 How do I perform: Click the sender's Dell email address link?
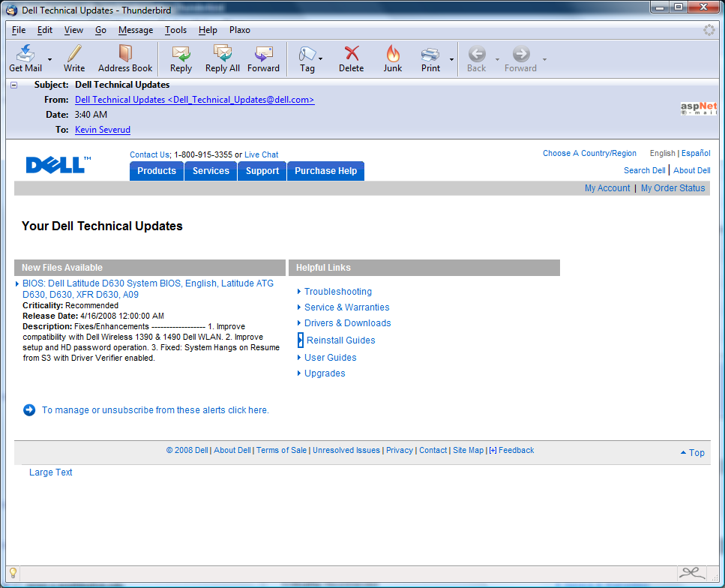pyautogui.click(x=195, y=100)
